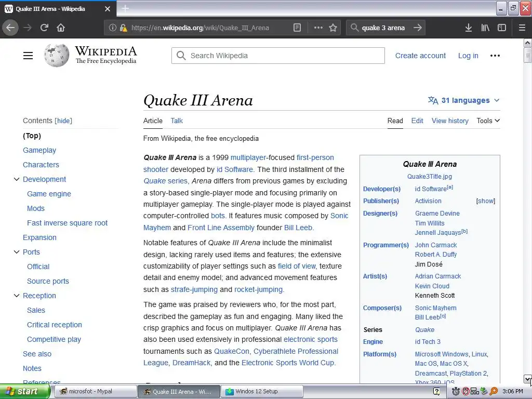Viewport: 532px width, 399px height.
Task: Switch to microsfot - Mypal taskbar window
Action: (95, 392)
